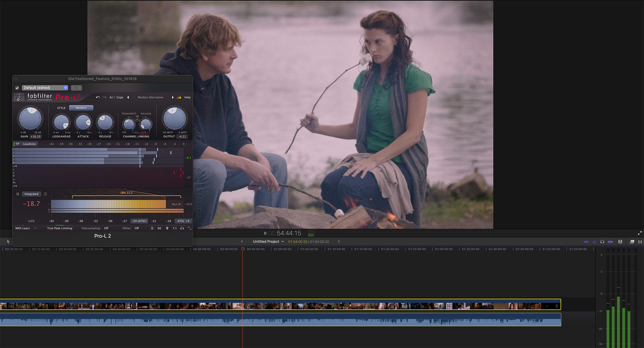Click the solo headphones icon above the timeline
The height and width of the screenshot is (348, 644).
coord(602,242)
